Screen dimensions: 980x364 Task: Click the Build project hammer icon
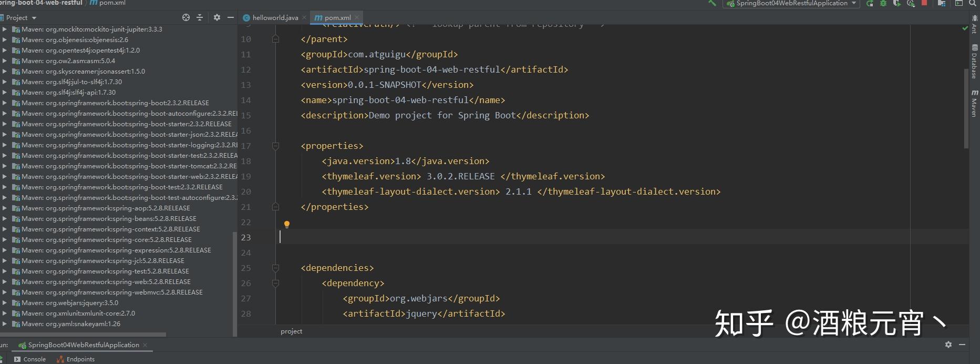coord(712,3)
